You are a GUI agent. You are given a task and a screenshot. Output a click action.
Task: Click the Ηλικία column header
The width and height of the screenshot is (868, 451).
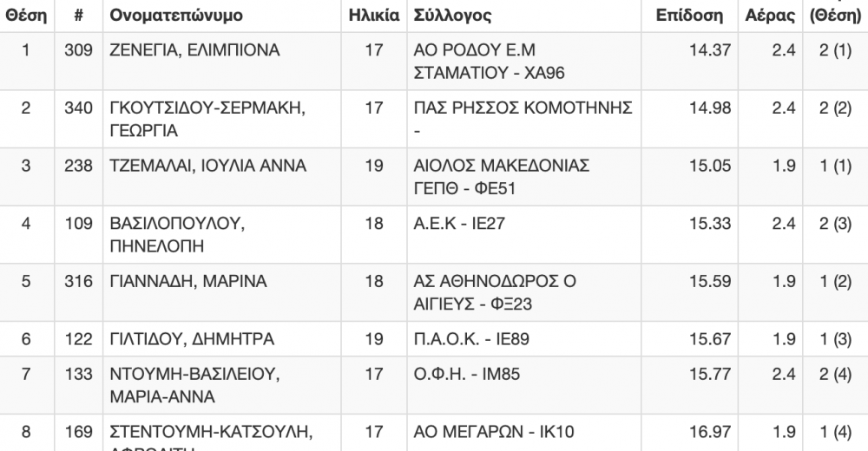[x=373, y=15]
